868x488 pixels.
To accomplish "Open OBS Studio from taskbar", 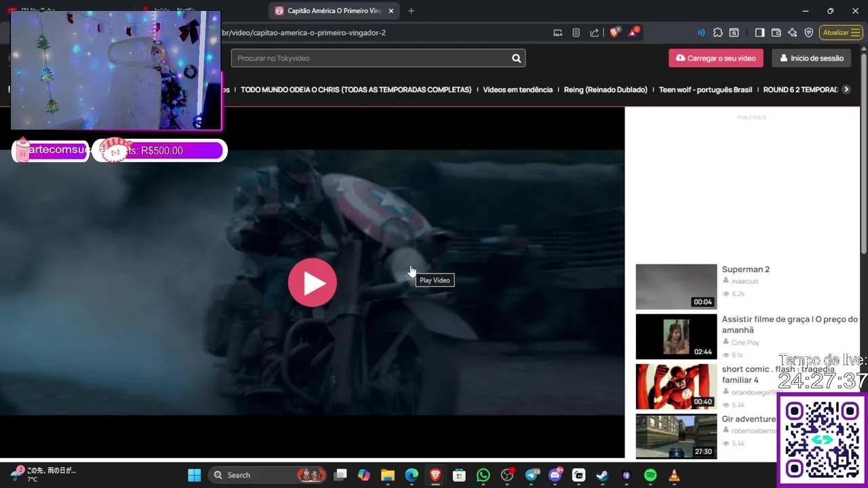I will point(507,475).
